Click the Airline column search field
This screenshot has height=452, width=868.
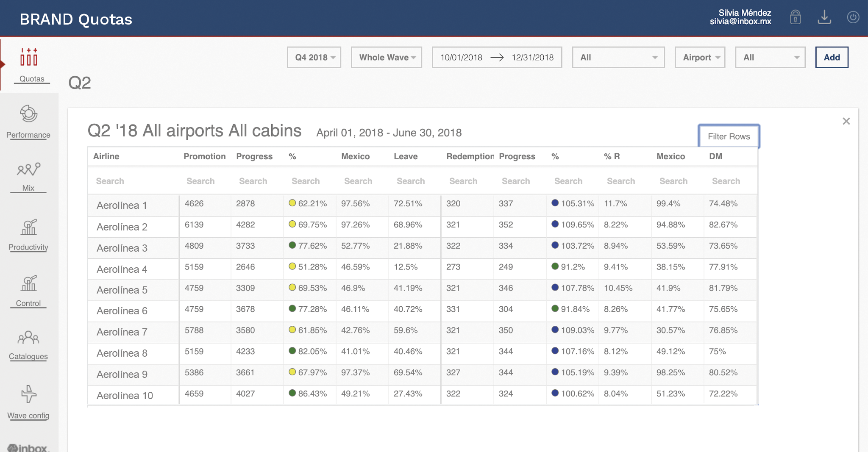(131, 181)
